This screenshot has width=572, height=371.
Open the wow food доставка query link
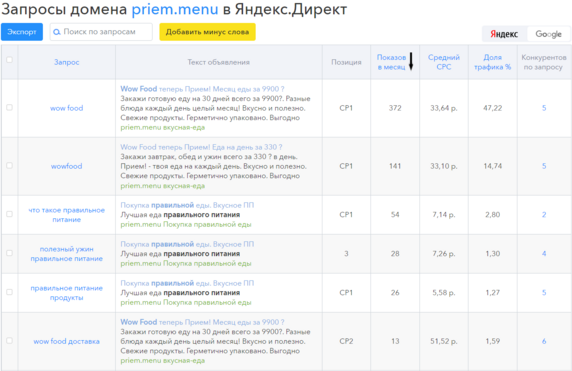66,341
